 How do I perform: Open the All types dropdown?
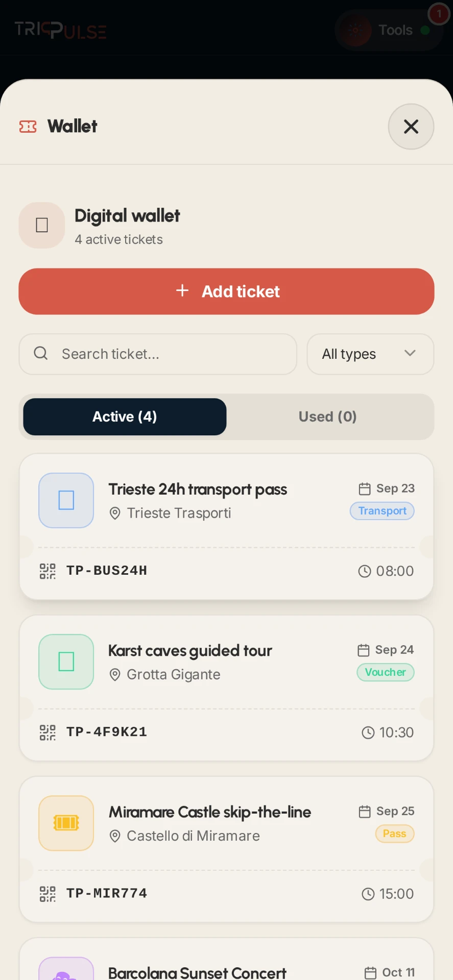(x=370, y=354)
